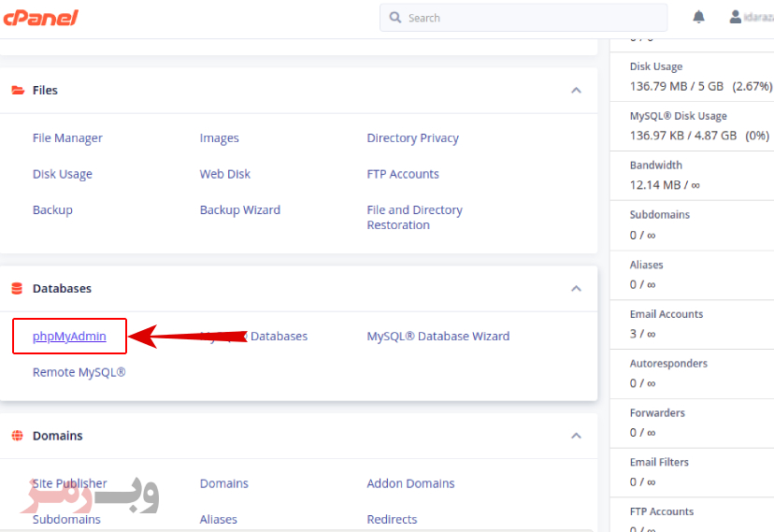Open Redirects
774x532 pixels.
click(392, 520)
